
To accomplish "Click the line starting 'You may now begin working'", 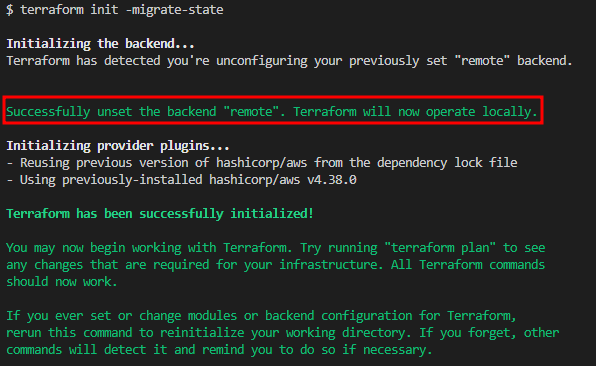I will (276, 248).
